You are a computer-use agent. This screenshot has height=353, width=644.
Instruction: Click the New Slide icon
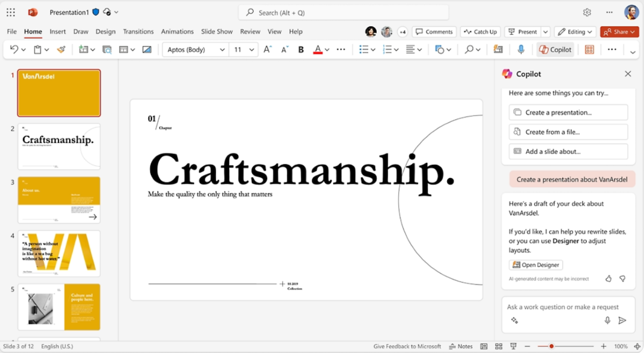(x=83, y=49)
